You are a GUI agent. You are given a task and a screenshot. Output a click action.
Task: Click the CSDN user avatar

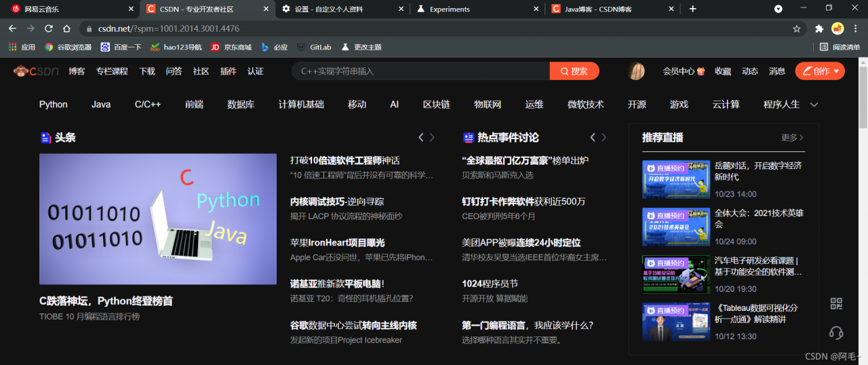[636, 71]
